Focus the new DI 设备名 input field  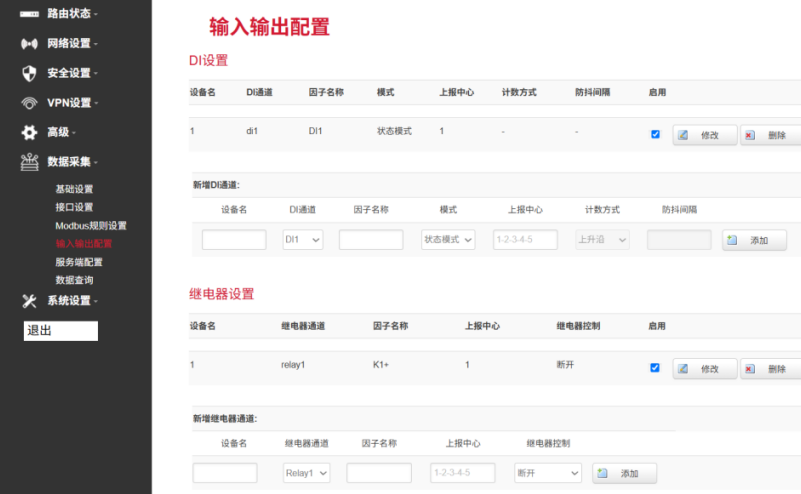pyautogui.click(x=234, y=240)
